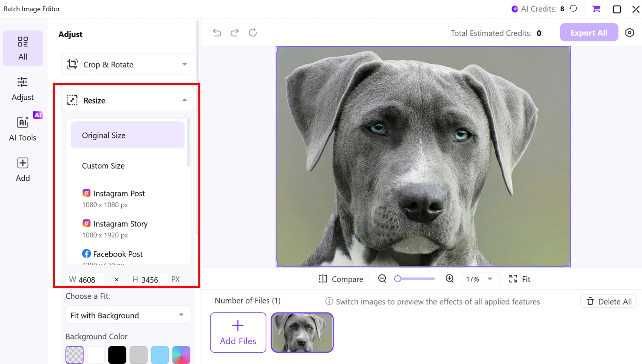Open the shopping cart

point(596,9)
